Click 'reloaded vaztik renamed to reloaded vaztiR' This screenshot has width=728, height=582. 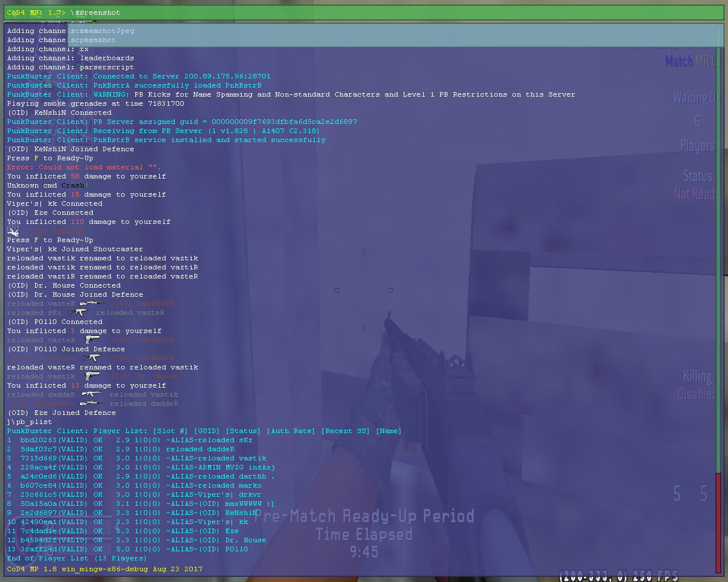point(102,267)
